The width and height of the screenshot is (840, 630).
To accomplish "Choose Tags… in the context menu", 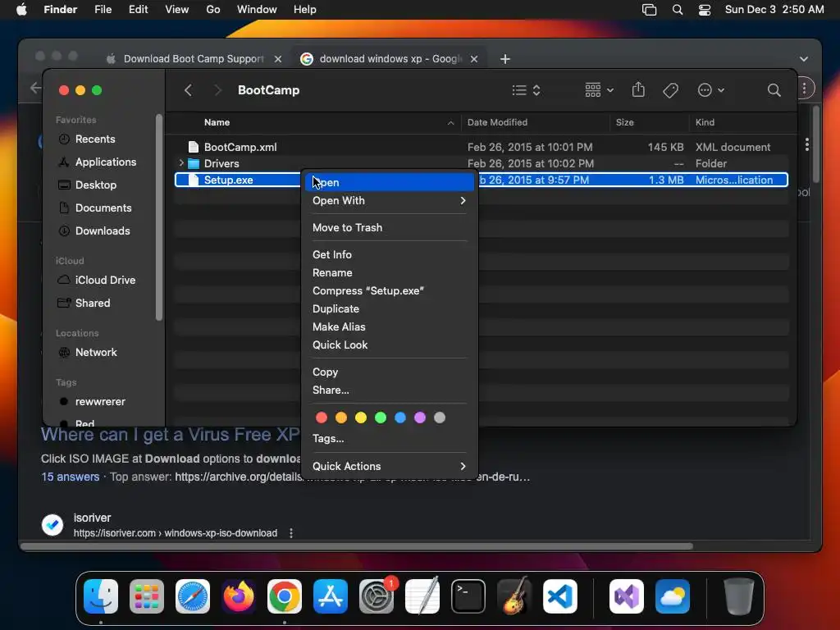I will [390, 438].
